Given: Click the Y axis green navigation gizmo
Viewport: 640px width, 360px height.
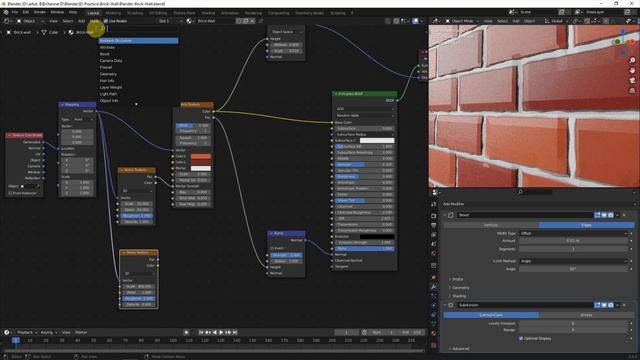Looking at the screenshot, I should point(617,42).
